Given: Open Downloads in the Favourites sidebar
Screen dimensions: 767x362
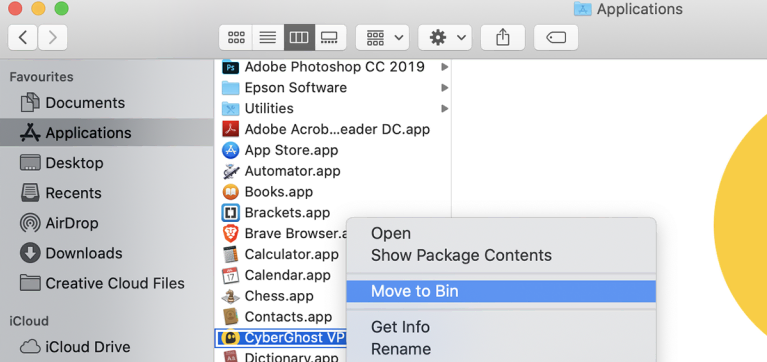Looking at the screenshot, I should coord(71,253).
